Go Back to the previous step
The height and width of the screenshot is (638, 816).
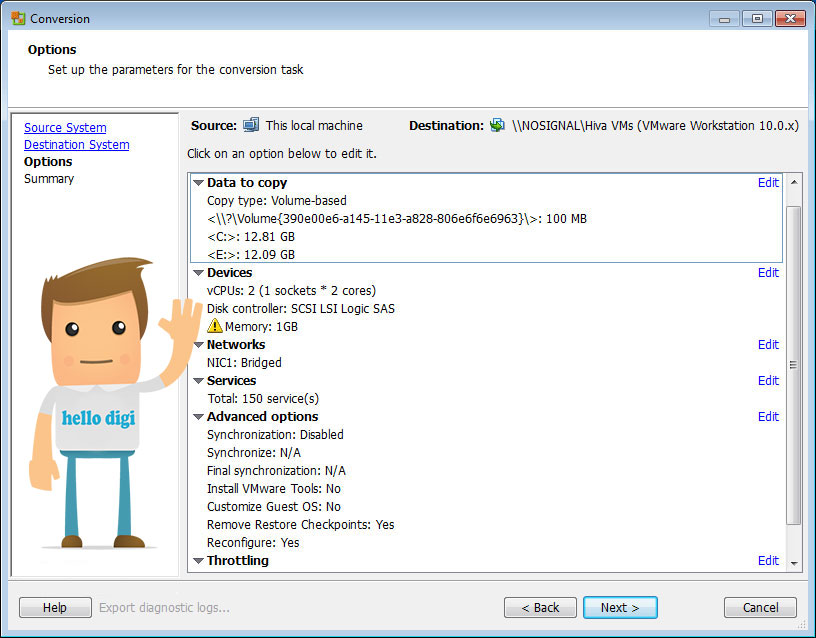540,607
